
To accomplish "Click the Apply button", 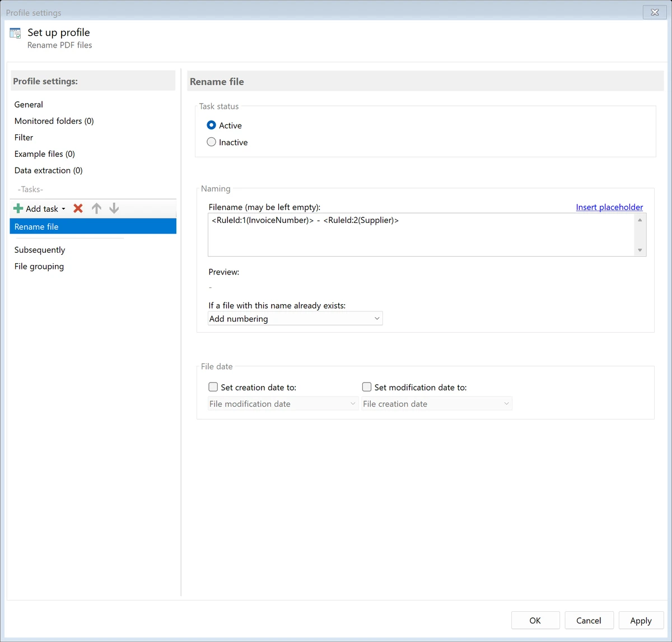I will pyautogui.click(x=641, y=620).
